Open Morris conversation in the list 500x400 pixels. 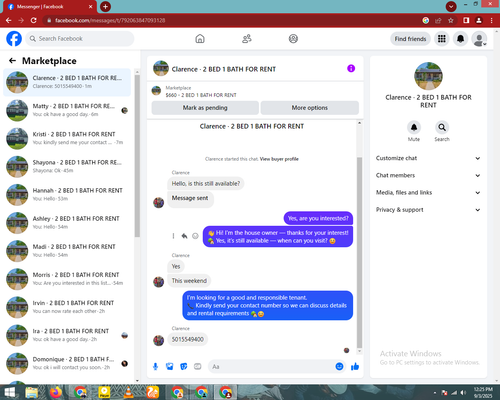(x=67, y=279)
